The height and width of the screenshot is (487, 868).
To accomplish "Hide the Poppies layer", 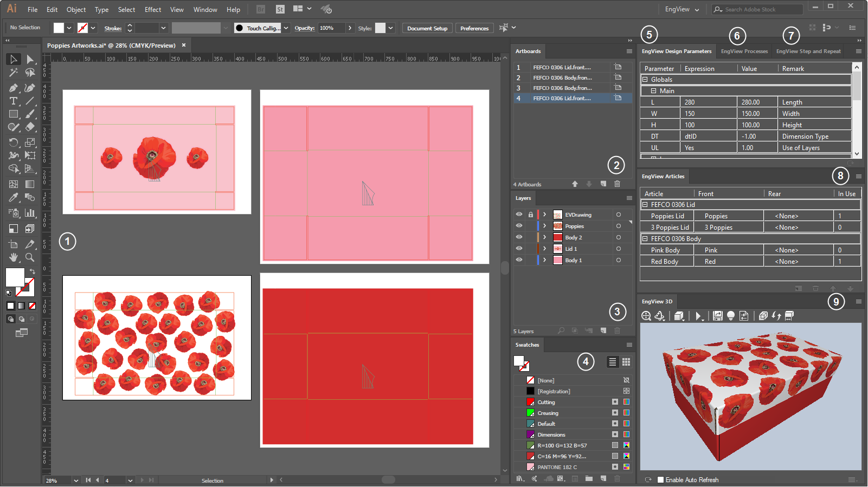I will tap(519, 226).
